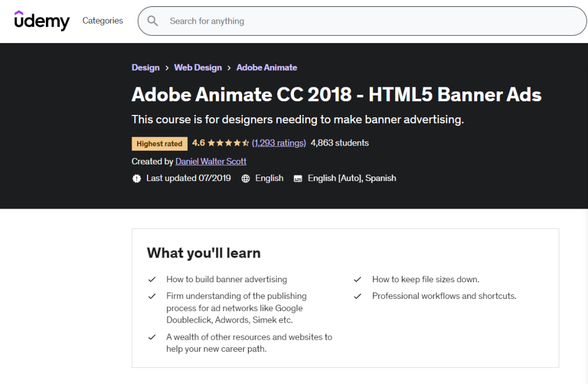Click the globe icon next to English

pyautogui.click(x=246, y=178)
